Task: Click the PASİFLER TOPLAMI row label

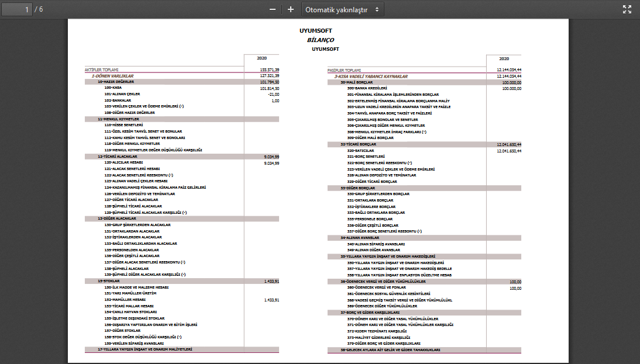Action: (x=344, y=70)
